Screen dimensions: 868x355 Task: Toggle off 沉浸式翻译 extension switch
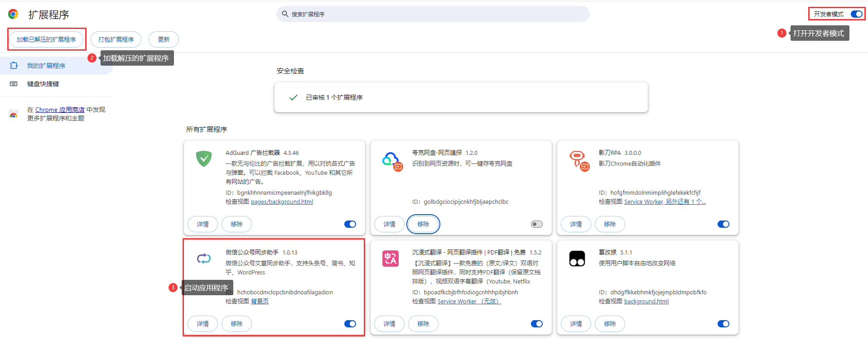(x=537, y=324)
